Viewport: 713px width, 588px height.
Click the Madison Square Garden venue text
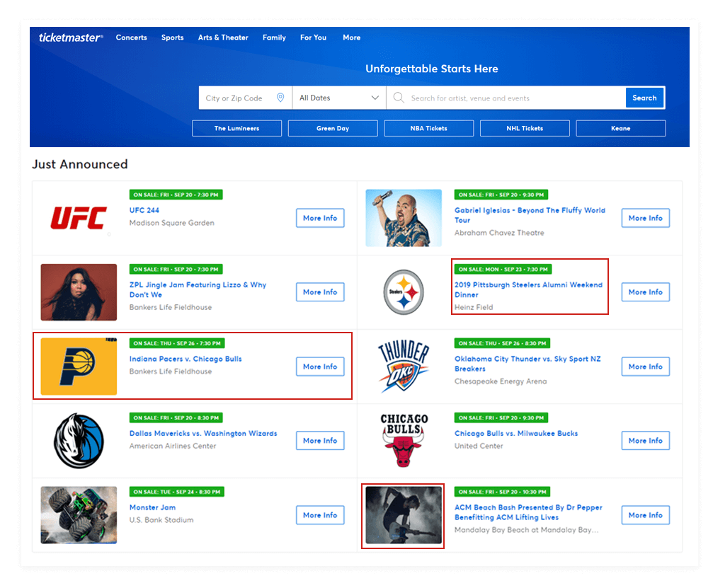[171, 223]
